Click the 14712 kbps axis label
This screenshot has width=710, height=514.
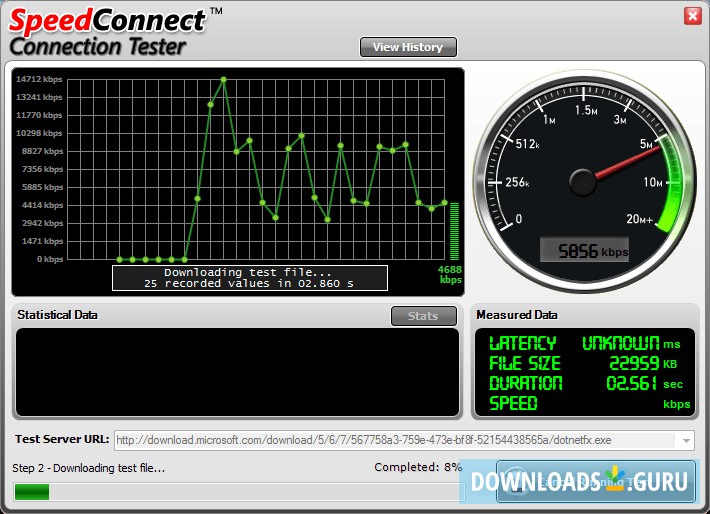[39, 79]
